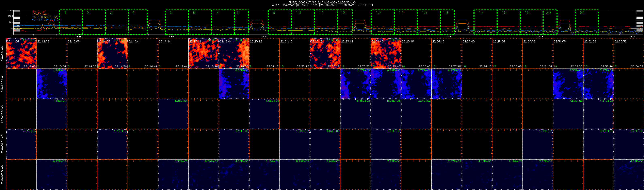The image size is (644, 190).
Task: Select interval 20 label in the light curve
Action: [x=548, y=13]
